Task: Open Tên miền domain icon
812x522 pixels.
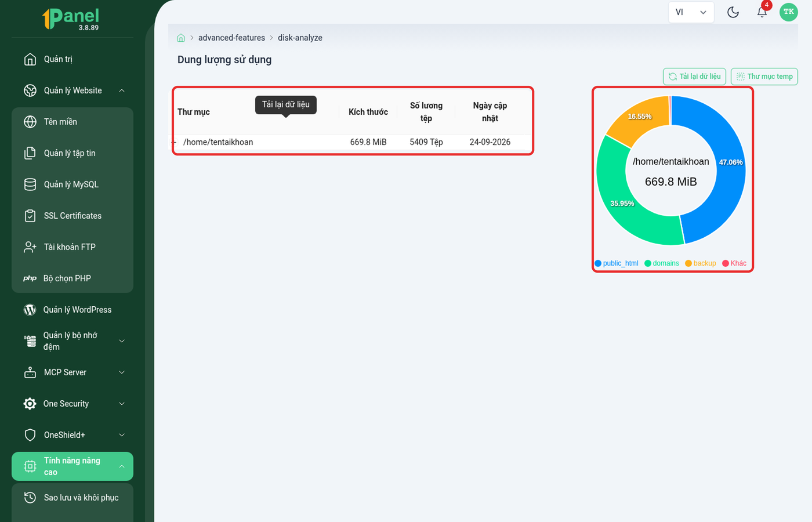Action: (30, 122)
